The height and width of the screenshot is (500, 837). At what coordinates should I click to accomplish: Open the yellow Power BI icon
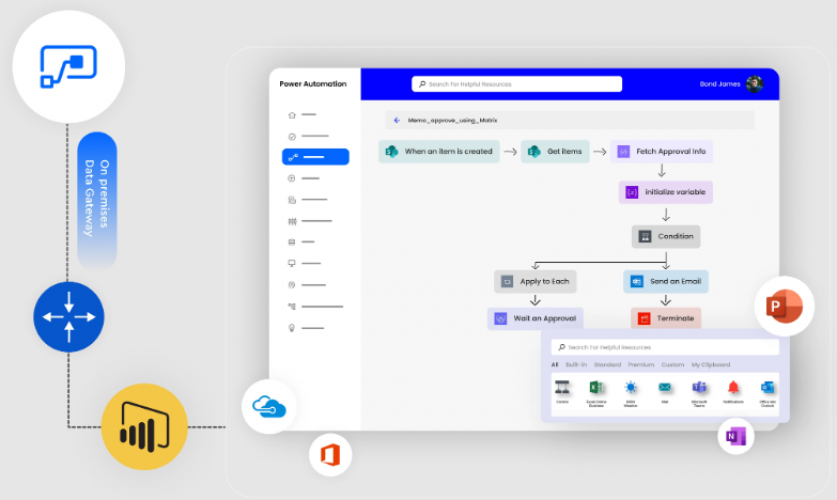click(x=145, y=427)
